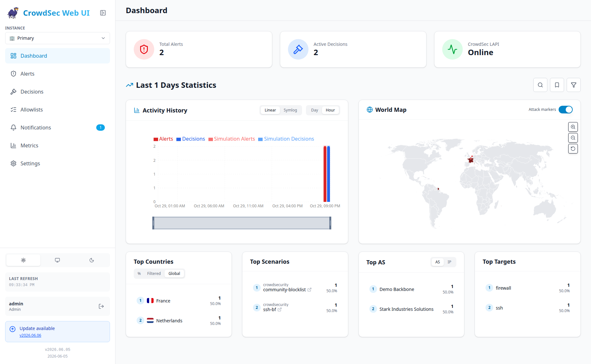Viewport: 591px width, 364px height.
Task: Zoom out on the world map
Action: click(573, 138)
